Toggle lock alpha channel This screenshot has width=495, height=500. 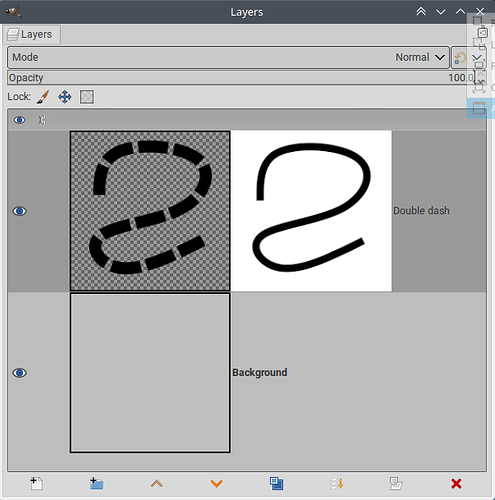pyautogui.click(x=87, y=97)
